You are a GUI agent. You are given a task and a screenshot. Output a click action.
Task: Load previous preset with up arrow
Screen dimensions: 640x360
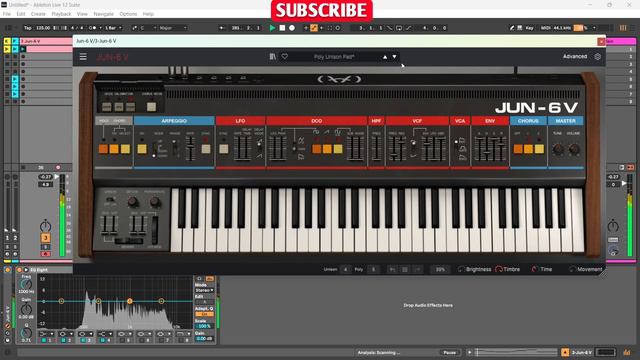point(385,57)
